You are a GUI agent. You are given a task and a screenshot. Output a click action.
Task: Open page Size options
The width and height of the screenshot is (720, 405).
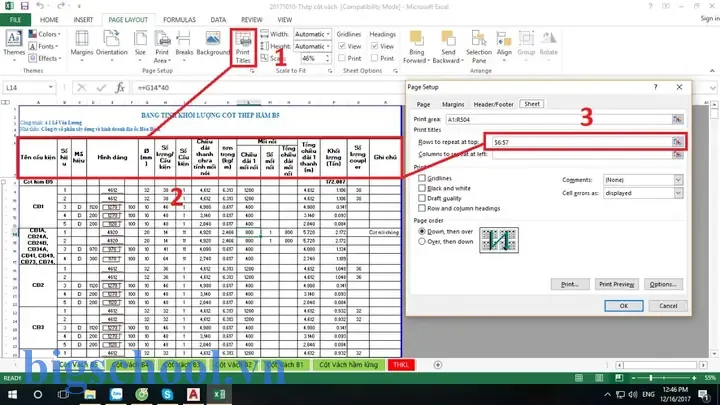pos(140,45)
